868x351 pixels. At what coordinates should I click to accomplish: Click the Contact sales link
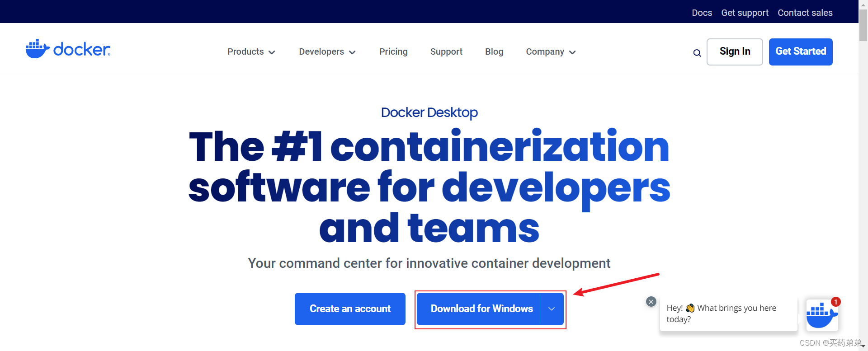pos(805,13)
